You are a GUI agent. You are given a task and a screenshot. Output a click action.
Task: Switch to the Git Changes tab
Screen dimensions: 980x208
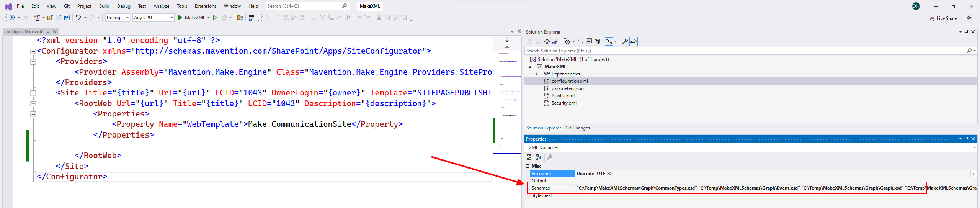577,128
